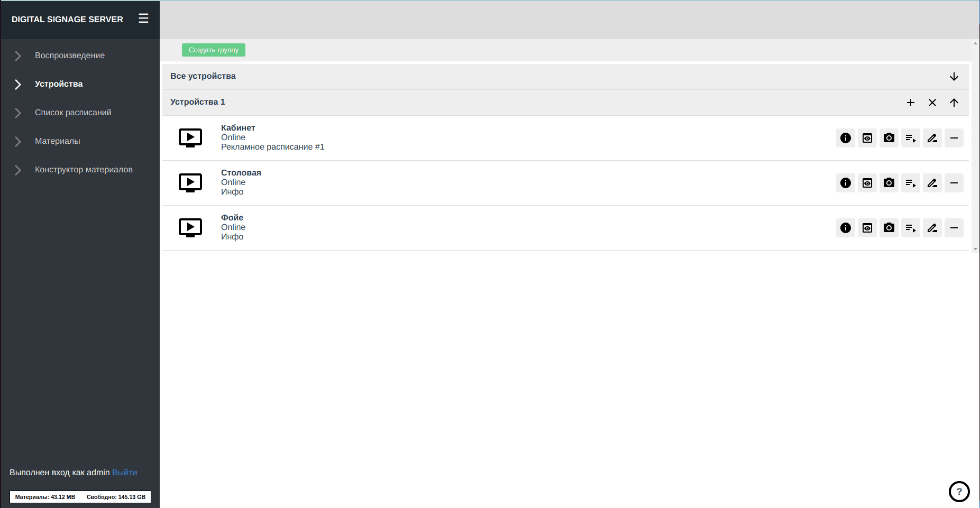Take a screenshot of the Столовая device

[889, 183]
